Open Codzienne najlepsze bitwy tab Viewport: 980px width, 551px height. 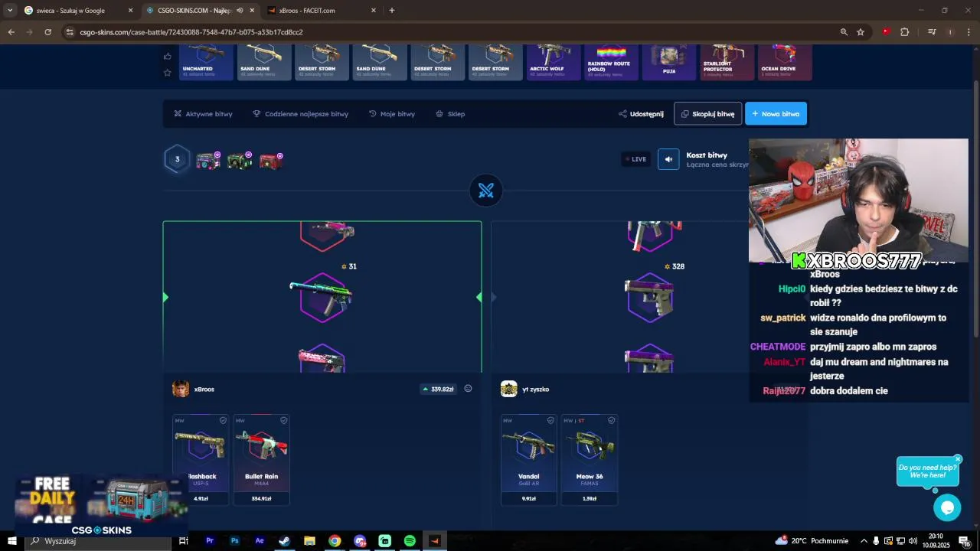pyautogui.click(x=300, y=114)
